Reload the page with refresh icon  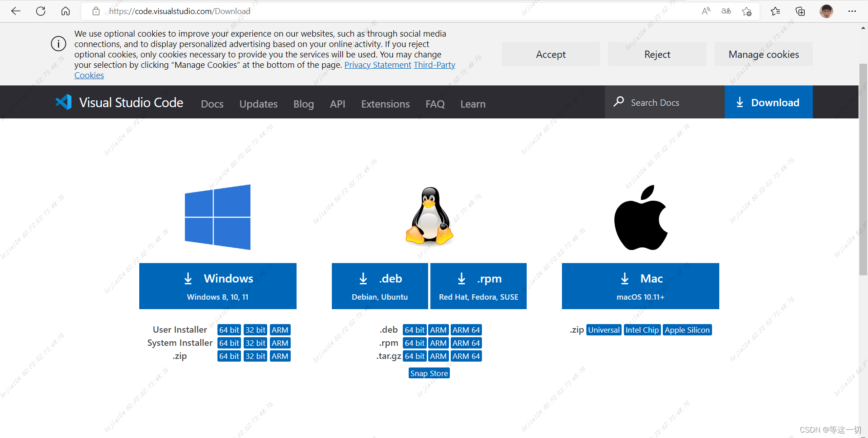click(41, 11)
